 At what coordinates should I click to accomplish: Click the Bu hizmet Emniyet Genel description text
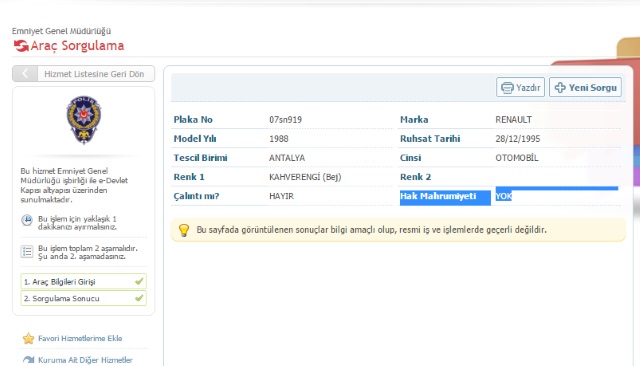click(74, 185)
